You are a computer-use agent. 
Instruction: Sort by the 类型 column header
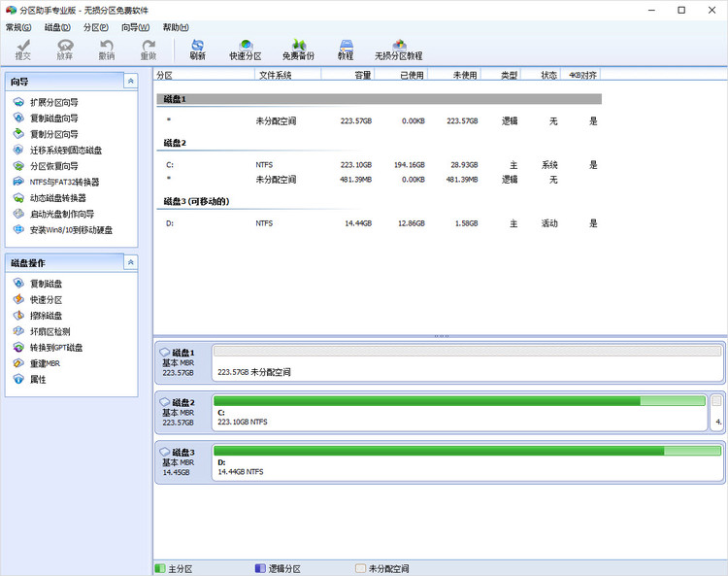click(501, 75)
